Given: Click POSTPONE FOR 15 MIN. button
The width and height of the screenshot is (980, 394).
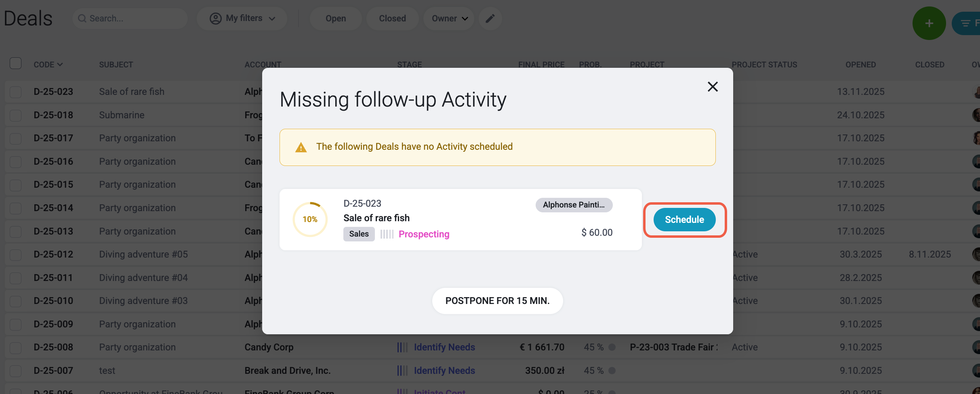Looking at the screenshot, I should (x=497, y=301).
